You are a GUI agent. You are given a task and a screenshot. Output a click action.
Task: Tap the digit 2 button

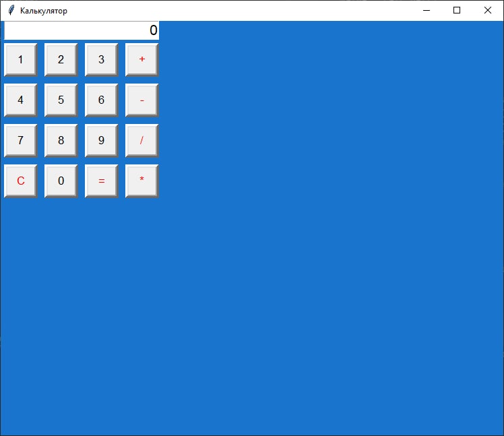(x=61, y=60)
